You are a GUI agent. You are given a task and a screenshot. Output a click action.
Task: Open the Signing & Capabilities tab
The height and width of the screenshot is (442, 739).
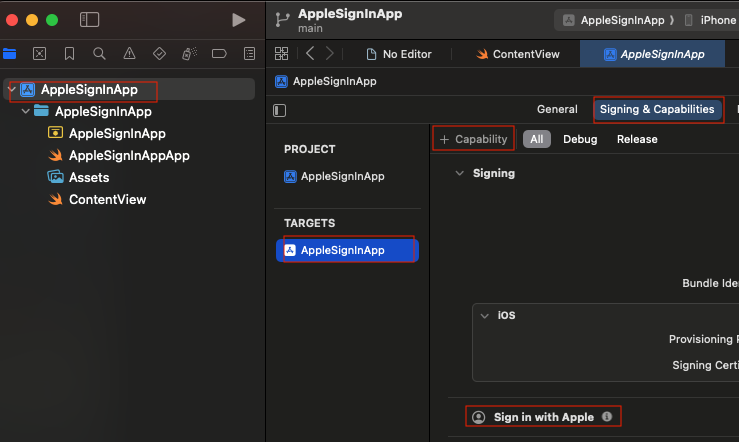tap(657, 109)
